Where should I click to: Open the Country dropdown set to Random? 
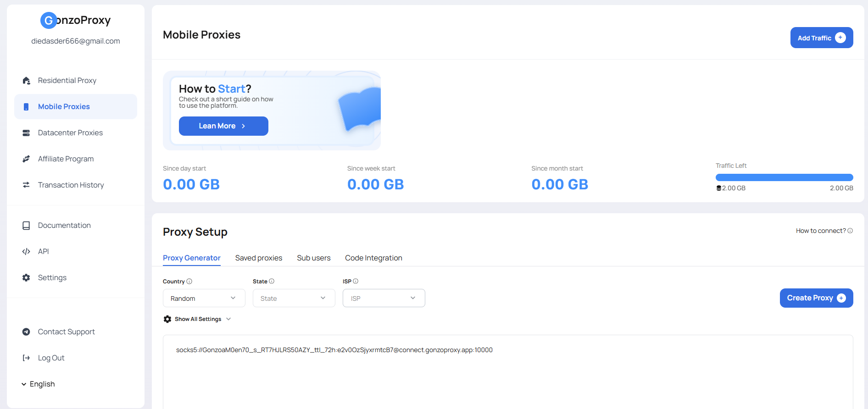(204, 298)
